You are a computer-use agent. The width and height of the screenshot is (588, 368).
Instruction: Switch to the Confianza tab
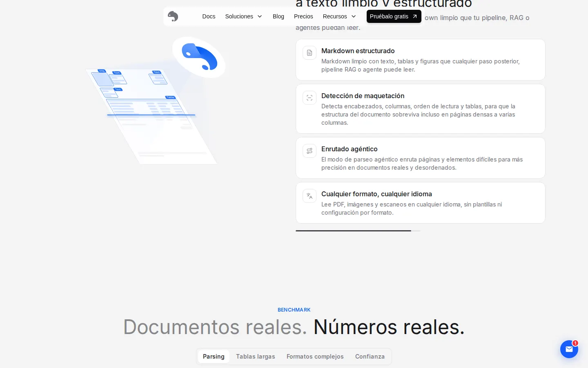click(370, 357)
